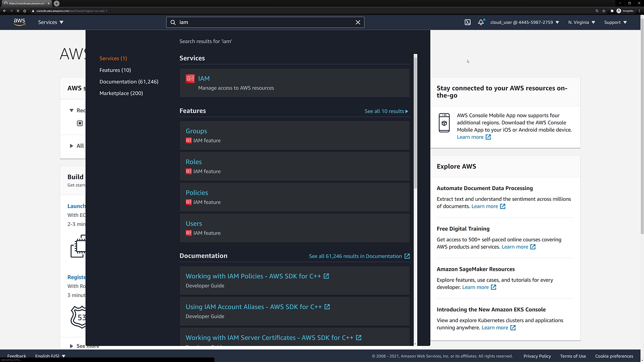Click the browser extensions puzzle icon
The height and width of the screenshot is (362, 644).
tap(612, 11)
